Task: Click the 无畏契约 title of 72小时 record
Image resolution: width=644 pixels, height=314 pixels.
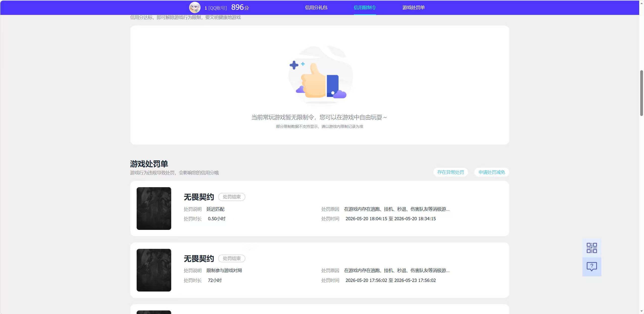Action: click(x=199, y=259)
